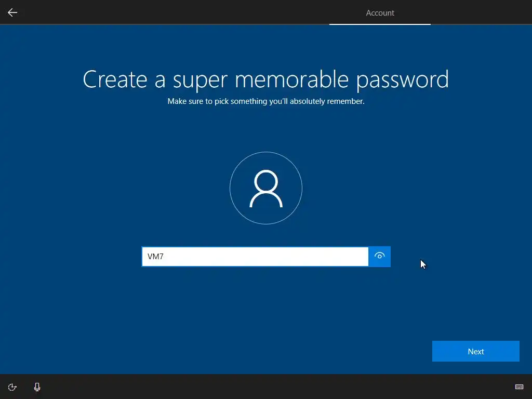Open Ease of Access icon
Image resolution: width=532 pixels, height=399 pixels.
12,387
